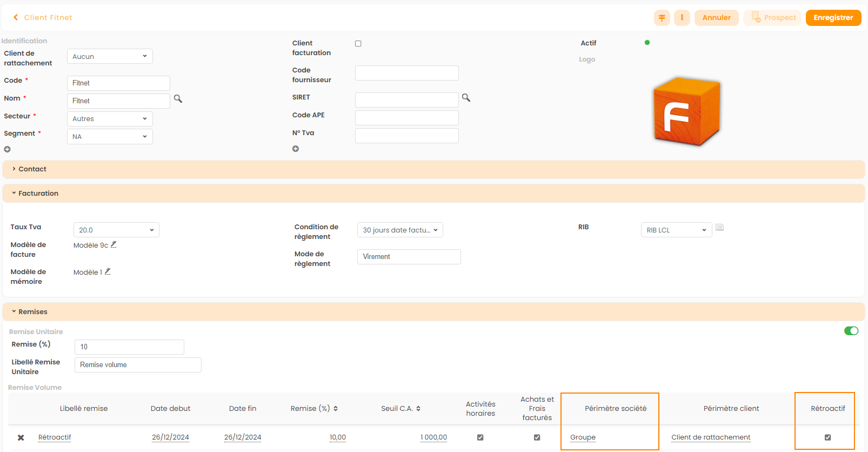Click the edit pencil next to Modèle 1
This screenshot has height=452, width=868.
tap(108, 272)
